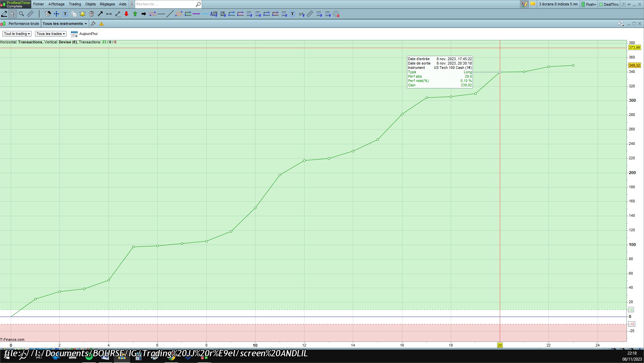The image size is (644, 363).
Task: Add a red down arrow marker
Action: tap(126, 14)
